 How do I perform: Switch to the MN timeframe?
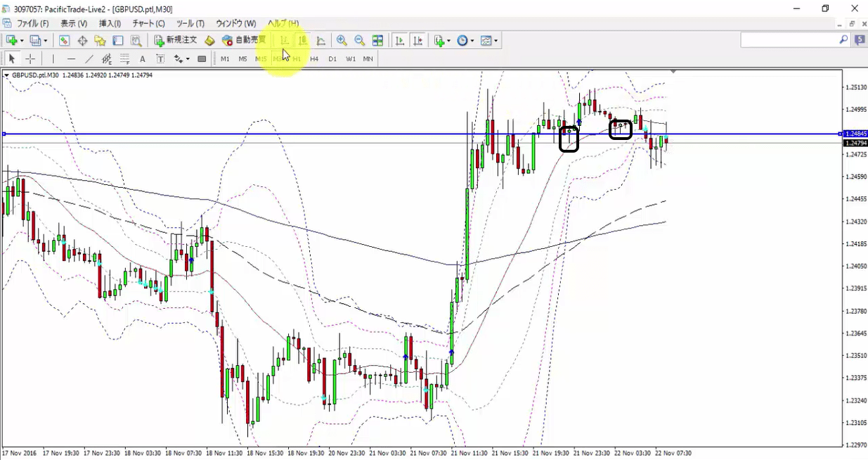coord(368,59)
